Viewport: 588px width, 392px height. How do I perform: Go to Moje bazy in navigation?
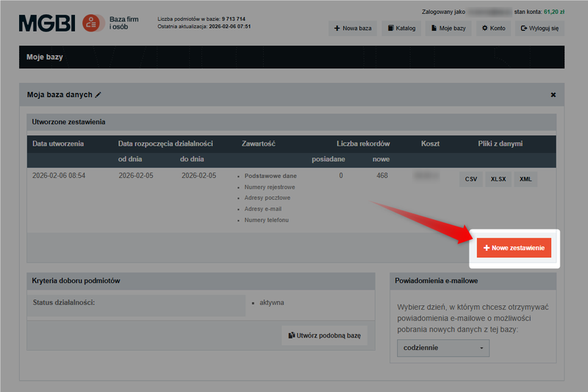pyautogui.click(x=448, y=29)
